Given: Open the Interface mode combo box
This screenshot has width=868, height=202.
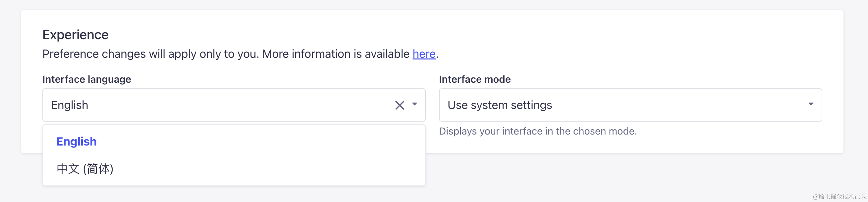Looking at the screenshot, I should [x=630, y=105].
